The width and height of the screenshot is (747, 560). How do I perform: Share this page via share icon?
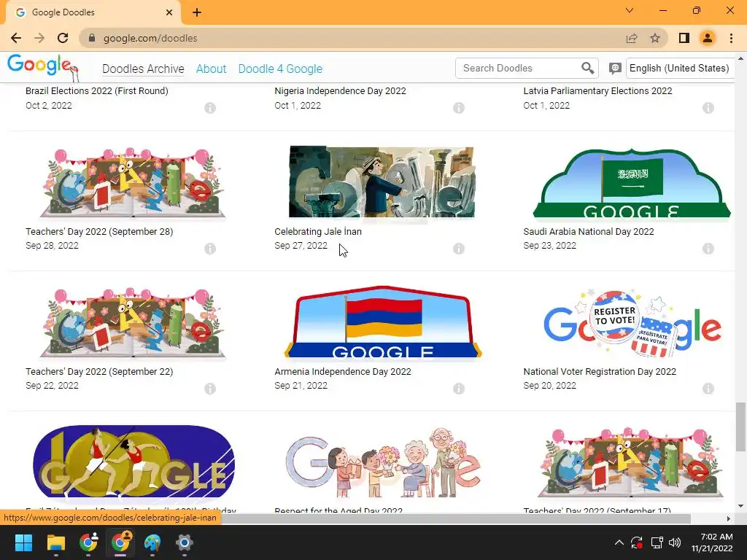click(632, 38)
